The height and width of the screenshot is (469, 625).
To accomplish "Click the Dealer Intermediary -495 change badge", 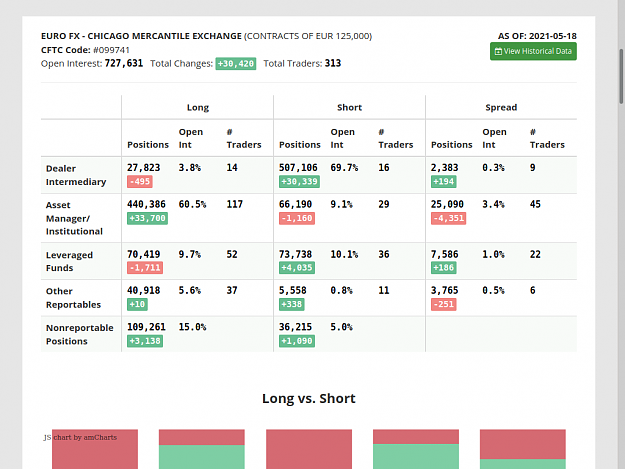I will [x=140, y=182].
